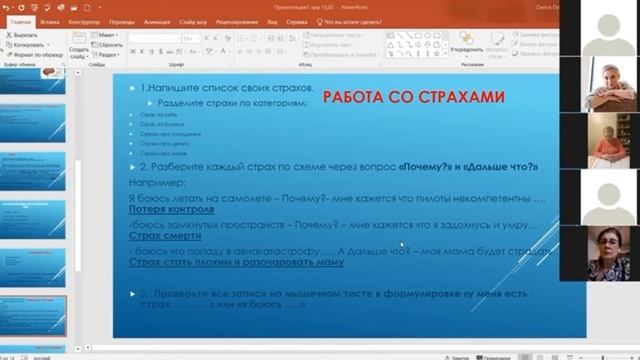Click Копировать (Copy) button
The image size is (640, 360).
click(x=24, y=45)
